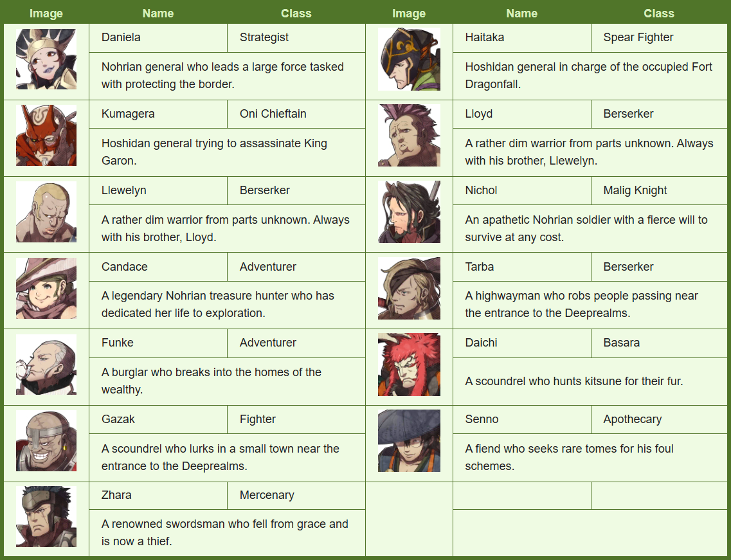Select Gazak's grinning portrait

pyautogui.click(x=46, y=440)
